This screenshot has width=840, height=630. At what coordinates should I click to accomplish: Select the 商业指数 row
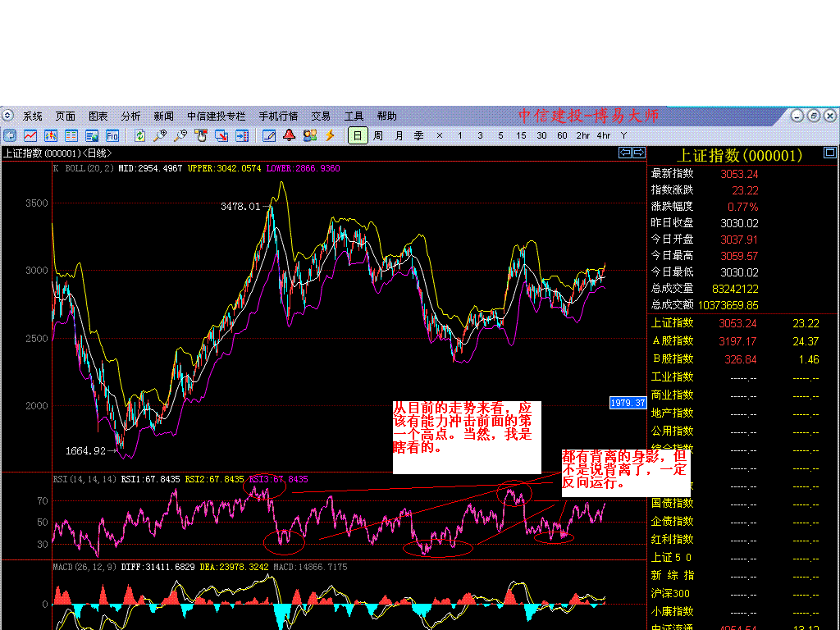[742, 395]
